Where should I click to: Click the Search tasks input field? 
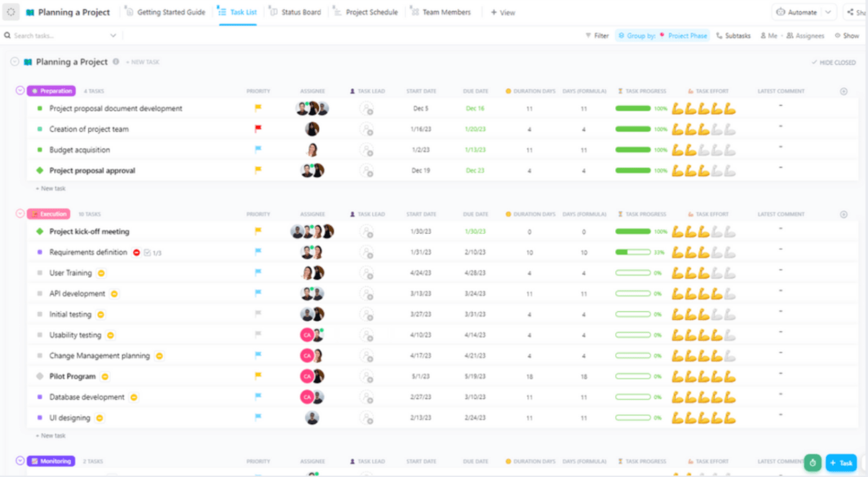pyautogui.click(x=59, y=36)
